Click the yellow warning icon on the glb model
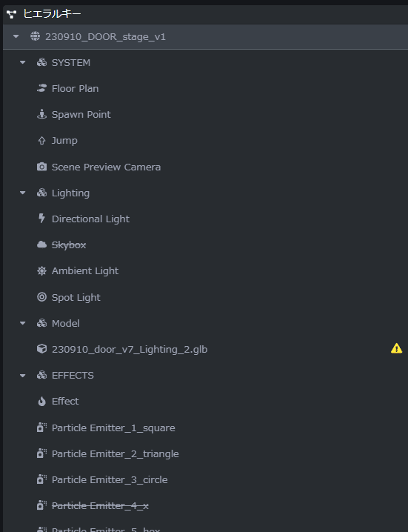 pyautogui.click(x=396, y=348)
